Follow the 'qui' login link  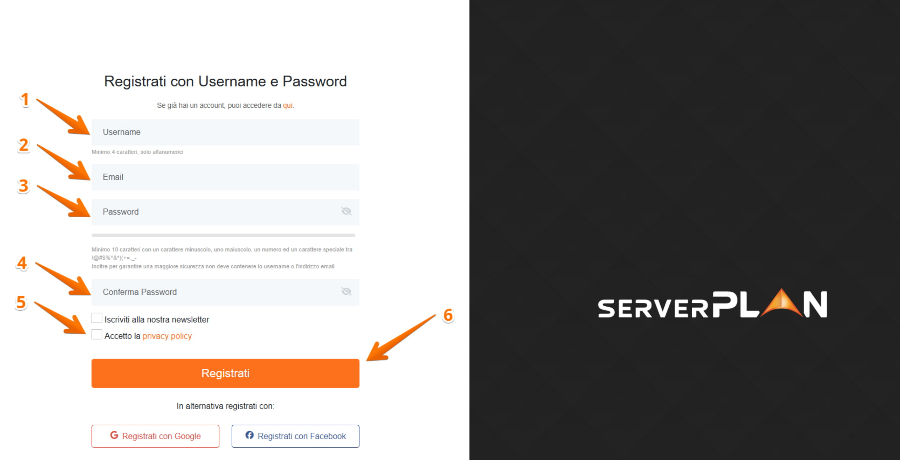[288, 105]
